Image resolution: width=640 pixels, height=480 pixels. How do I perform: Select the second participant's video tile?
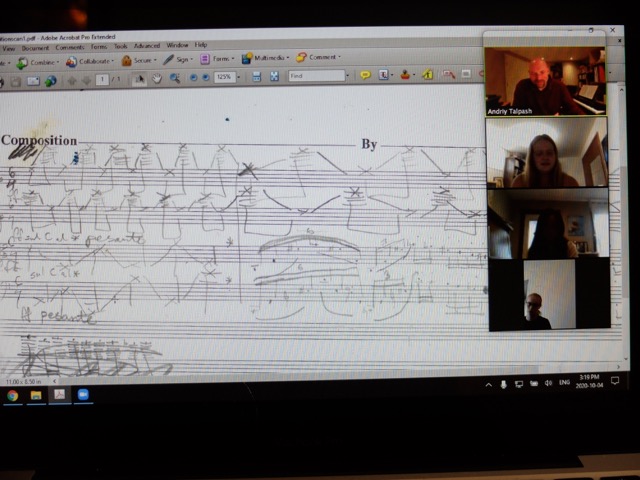coord(547,152)
